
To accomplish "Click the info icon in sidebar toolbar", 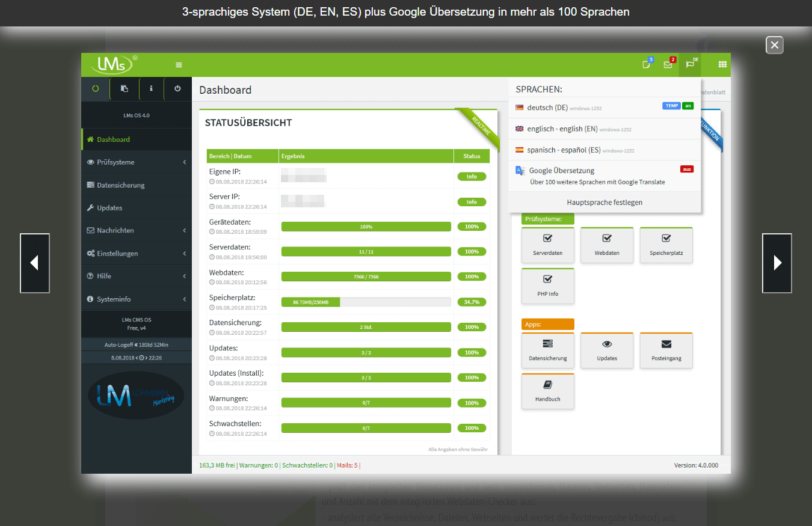I will click(151, 88).
